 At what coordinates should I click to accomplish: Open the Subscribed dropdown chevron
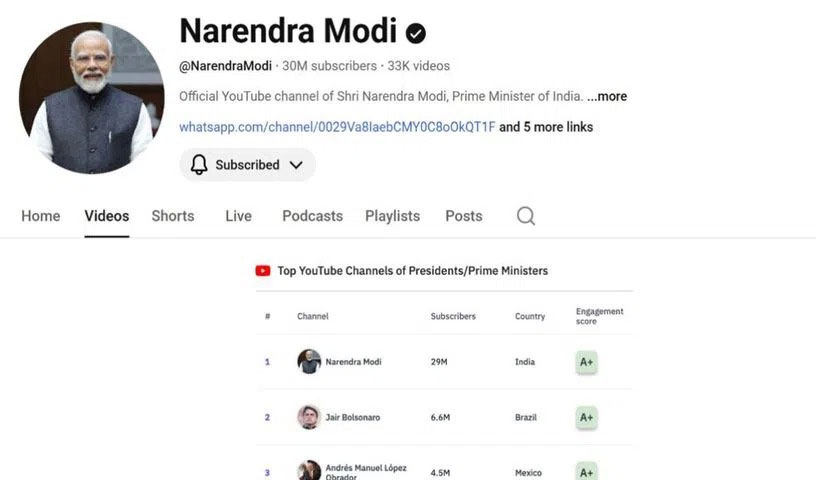point(296,165)
